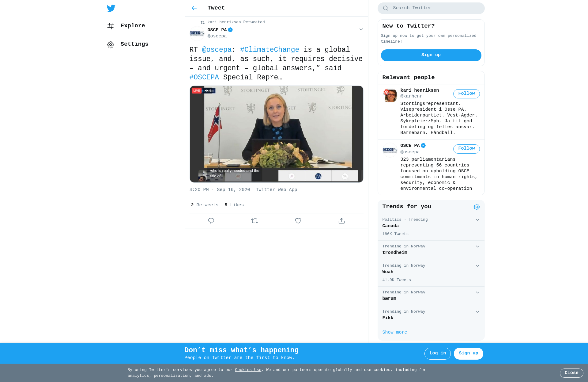588x382 pixels.
Task: Click the Search Twitter field
Action: [431, 8]
